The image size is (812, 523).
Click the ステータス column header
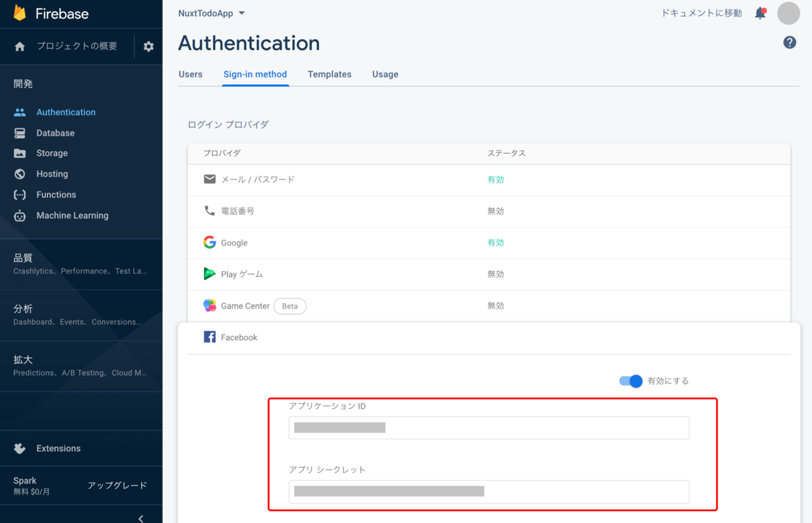point(506,154)
